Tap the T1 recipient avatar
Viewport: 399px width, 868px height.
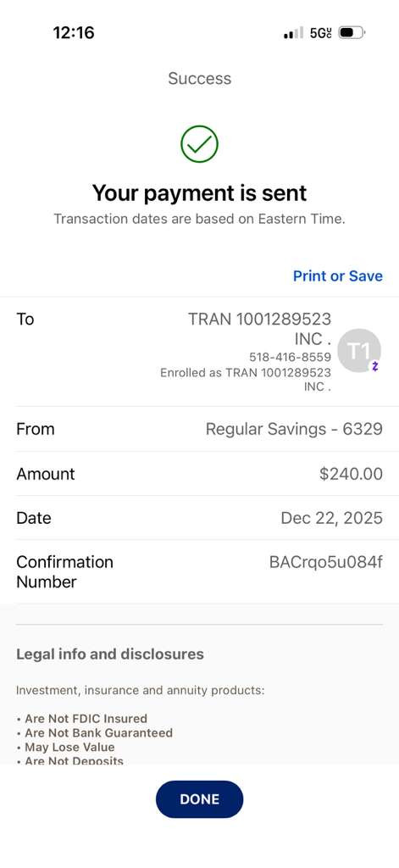[359, 350]
